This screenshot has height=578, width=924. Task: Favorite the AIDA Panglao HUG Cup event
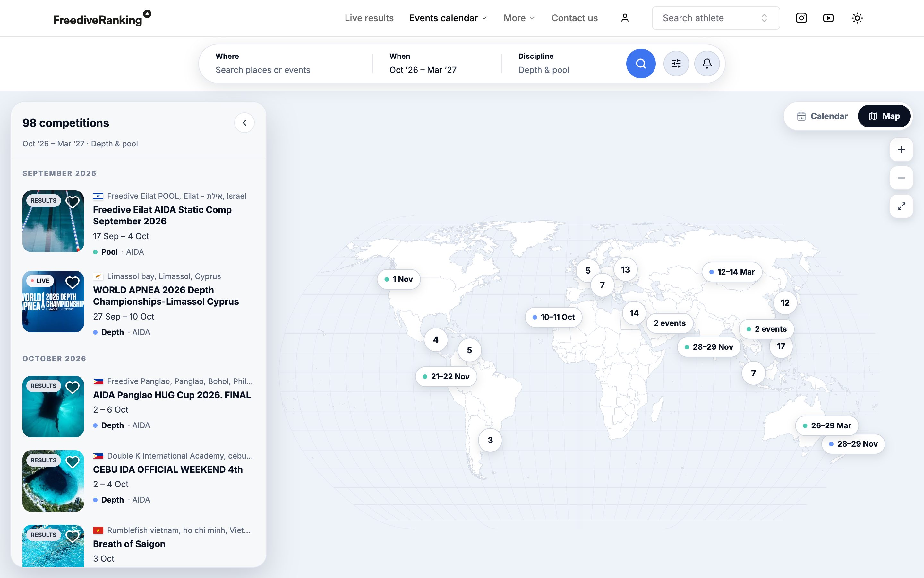click(x=73, y=387)
